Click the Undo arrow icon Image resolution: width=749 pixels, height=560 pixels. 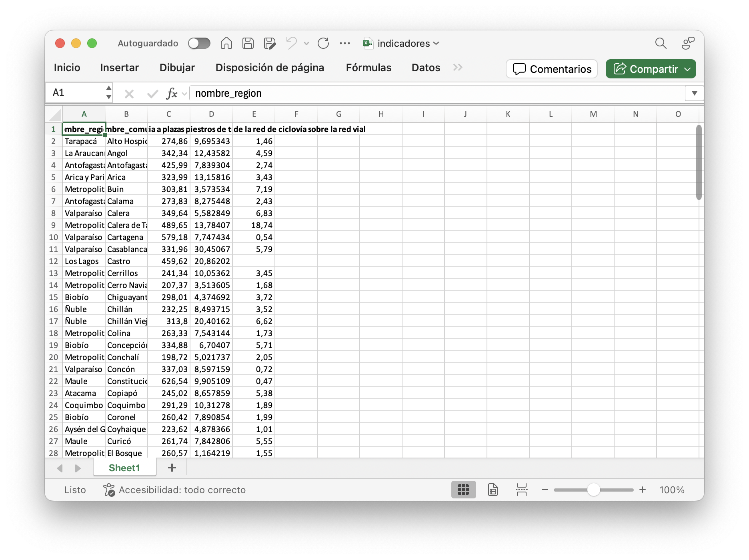pyautogui.click(x=292, y=43)
